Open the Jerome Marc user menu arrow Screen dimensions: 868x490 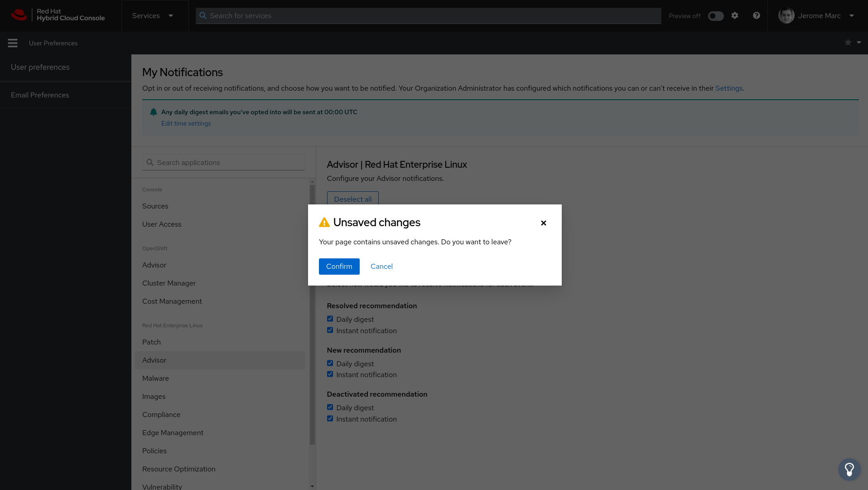(x=852, y=15)
